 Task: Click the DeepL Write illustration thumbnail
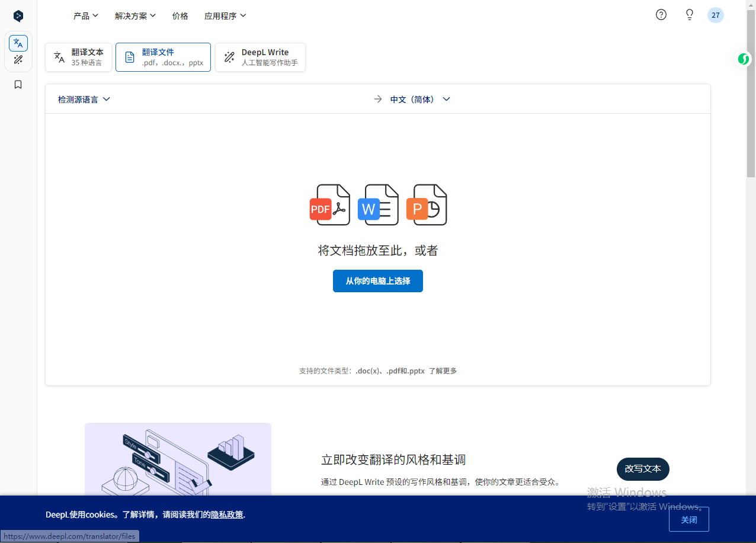[178, 459]
